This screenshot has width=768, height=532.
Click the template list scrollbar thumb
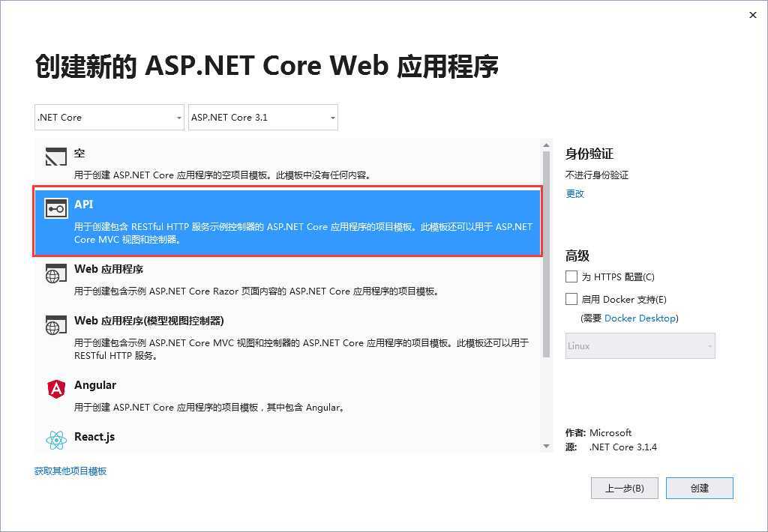tap(546, 255)
